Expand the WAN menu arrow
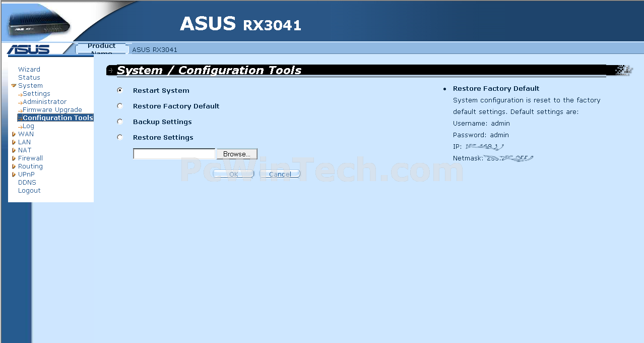 [14, 134]
